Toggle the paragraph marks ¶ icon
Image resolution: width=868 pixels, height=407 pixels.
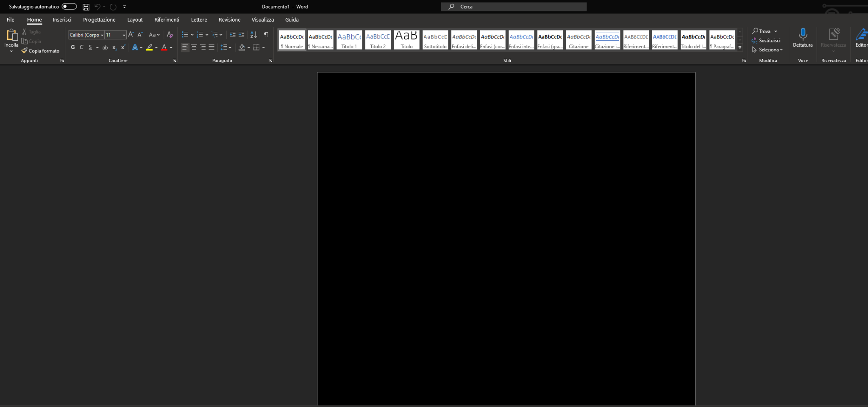pos(266,35)
